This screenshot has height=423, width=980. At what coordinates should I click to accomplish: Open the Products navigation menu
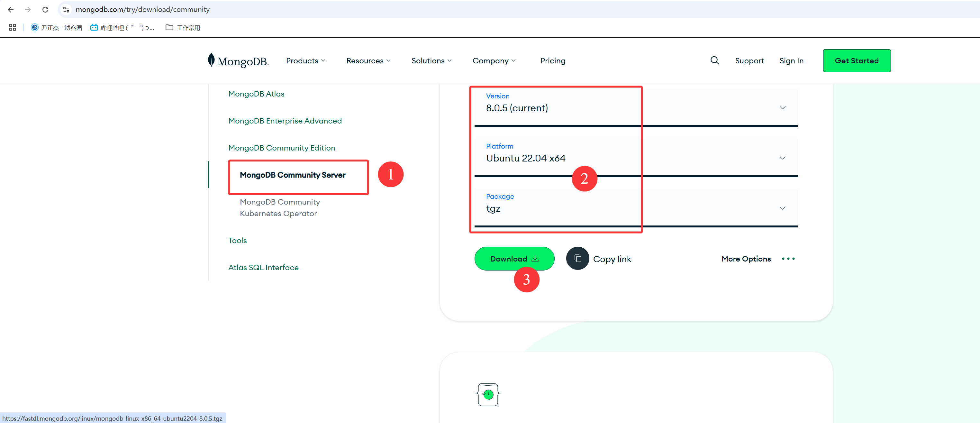point(305,60)
